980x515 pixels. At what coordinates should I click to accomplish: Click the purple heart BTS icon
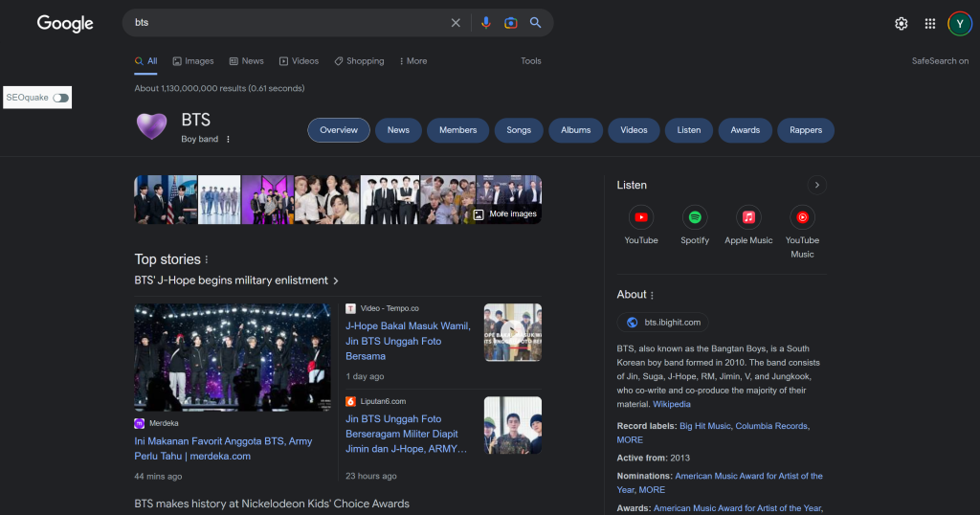(x=152, y=126)
